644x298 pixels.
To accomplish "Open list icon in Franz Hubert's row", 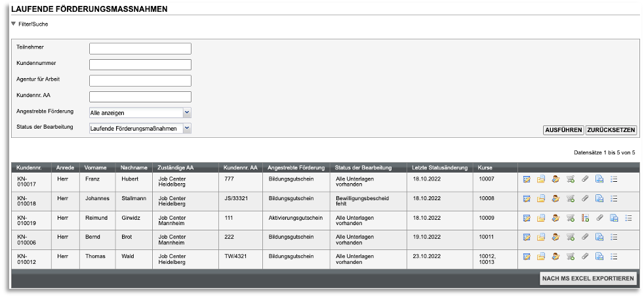I will (x=614, y=179).
